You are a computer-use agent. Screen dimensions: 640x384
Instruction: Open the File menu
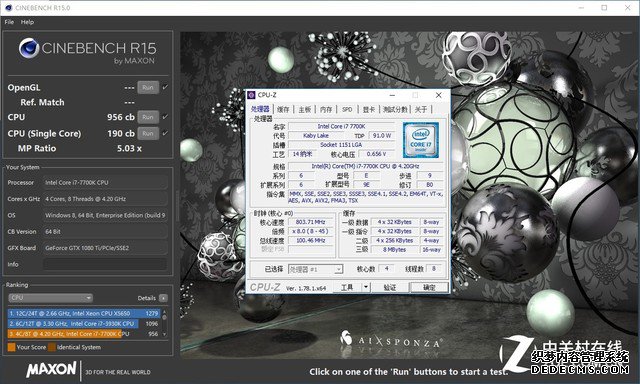click(x=9, y=22)
